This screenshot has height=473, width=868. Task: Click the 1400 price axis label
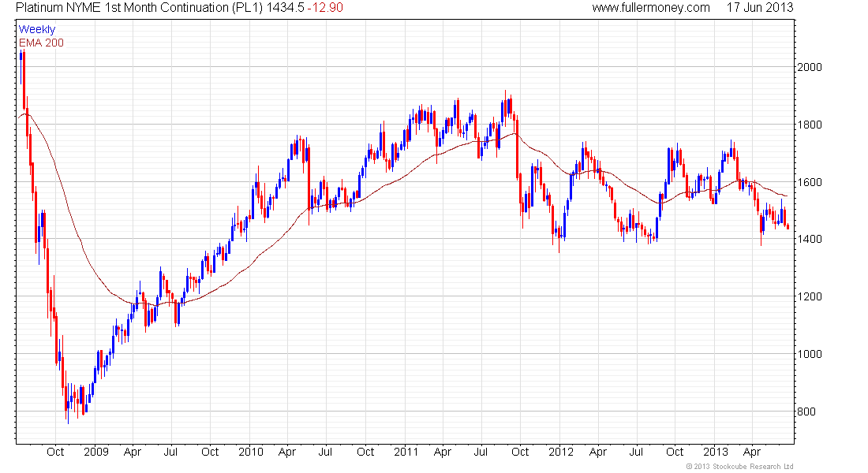(810, 240)
